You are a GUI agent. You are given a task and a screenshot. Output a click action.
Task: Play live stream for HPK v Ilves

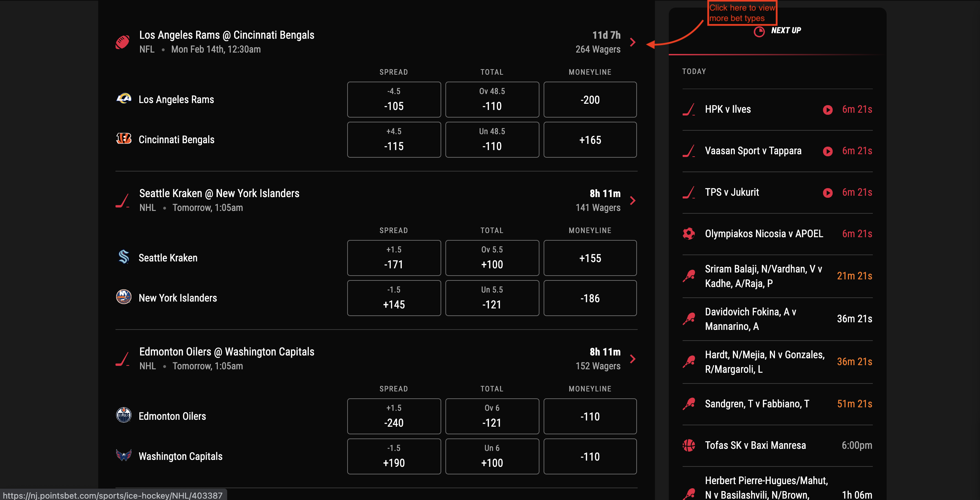(828, 110)
